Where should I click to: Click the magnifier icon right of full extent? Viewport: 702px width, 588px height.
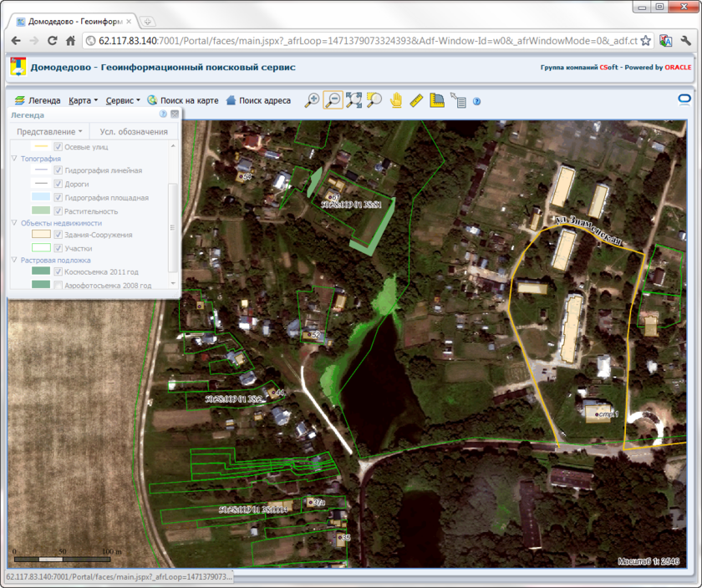pos(374,100)
